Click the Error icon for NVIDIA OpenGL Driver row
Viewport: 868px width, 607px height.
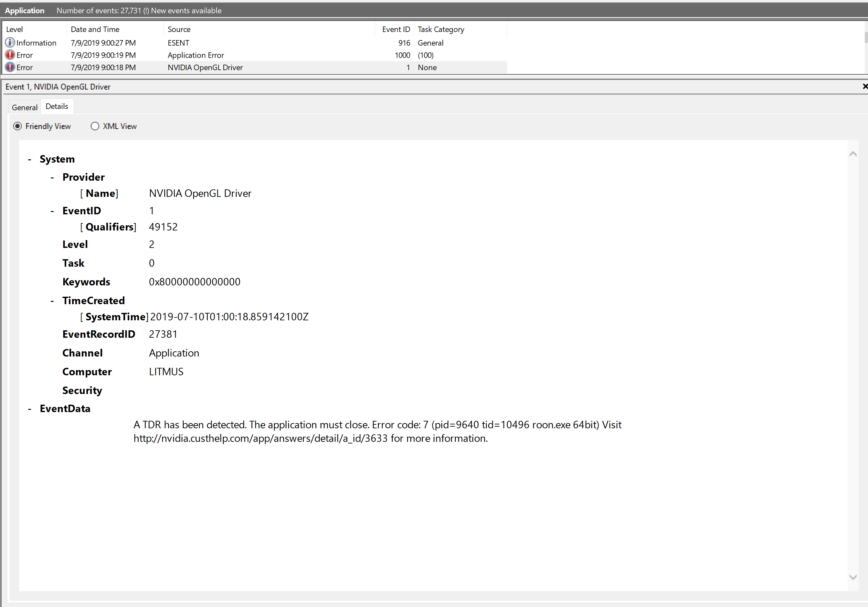(x=10, y=67)
